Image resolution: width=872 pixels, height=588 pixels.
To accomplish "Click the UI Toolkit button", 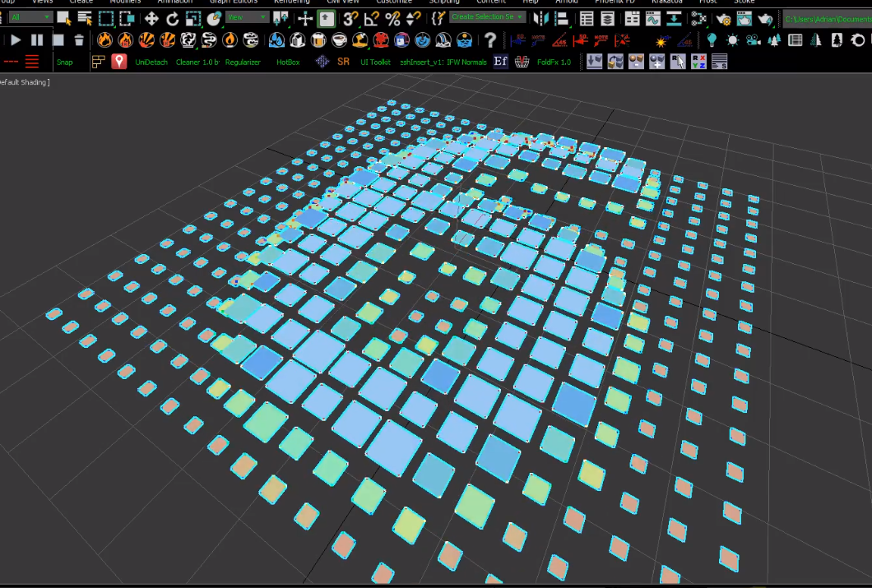I will pos(375,63).
